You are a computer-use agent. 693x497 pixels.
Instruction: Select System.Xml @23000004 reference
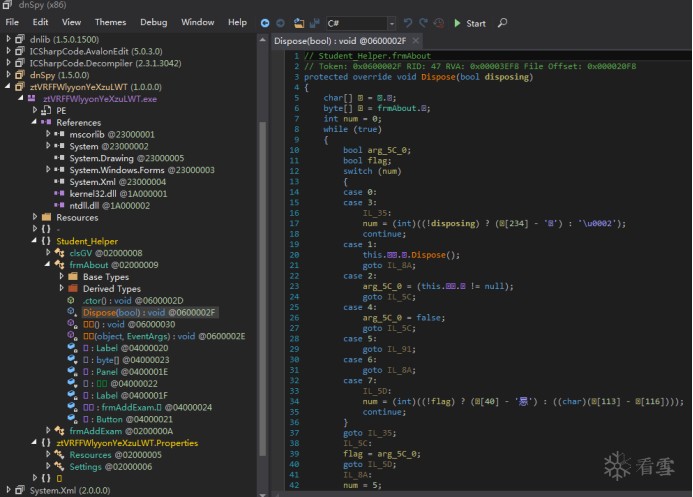(x=118, y=182)
